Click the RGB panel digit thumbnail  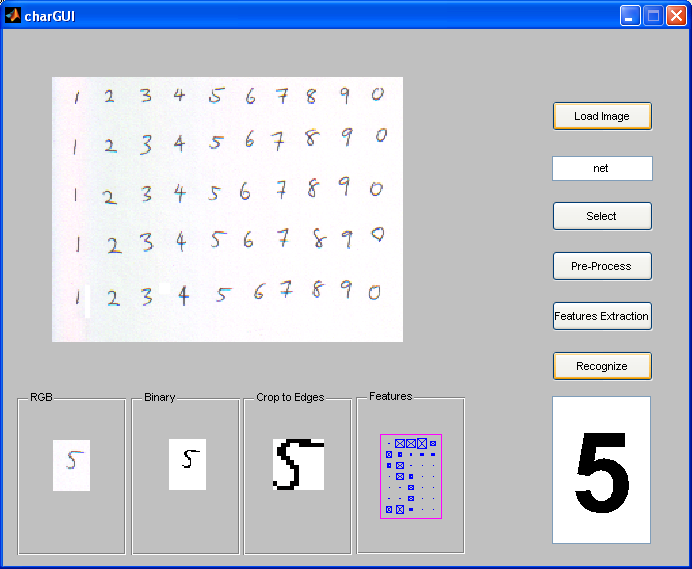71,465
